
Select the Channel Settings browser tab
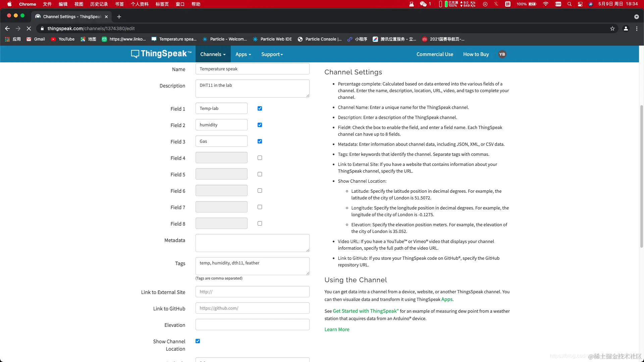(x=72, y=16)
